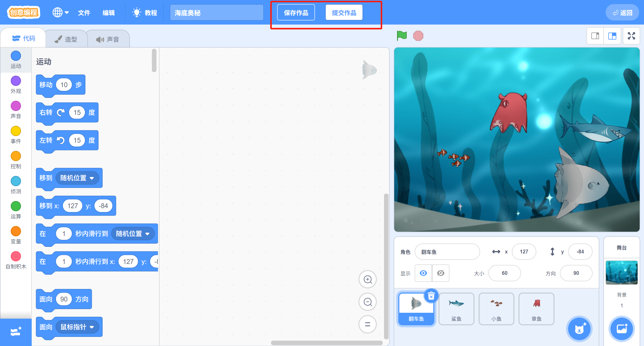Viewport: 644px width, 346px height.
Task: Zoom out on the code workspace
Action: click(367, 302)
